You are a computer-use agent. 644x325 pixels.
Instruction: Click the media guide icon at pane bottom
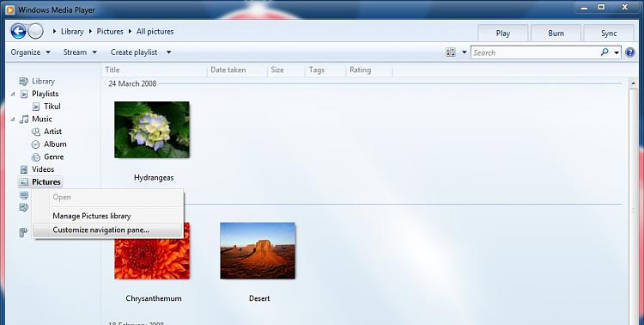(23, 233)
